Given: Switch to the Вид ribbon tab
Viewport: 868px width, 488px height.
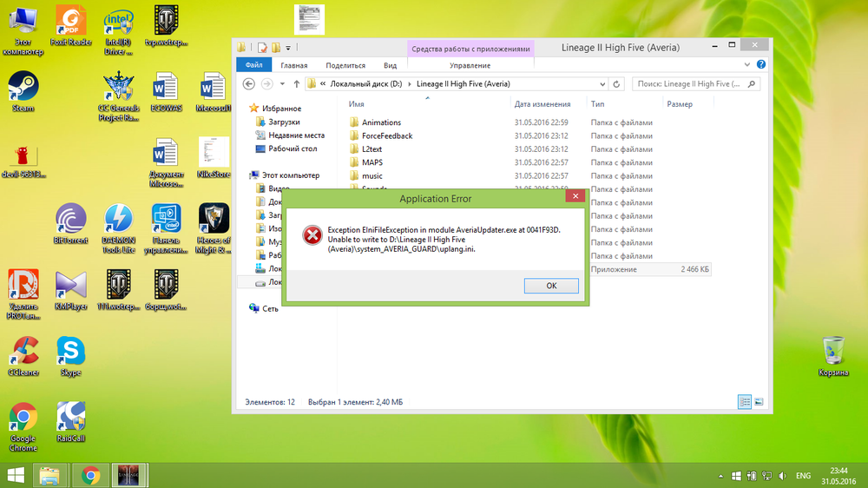Looking at the screenshot, I should (x=391, y=65).
